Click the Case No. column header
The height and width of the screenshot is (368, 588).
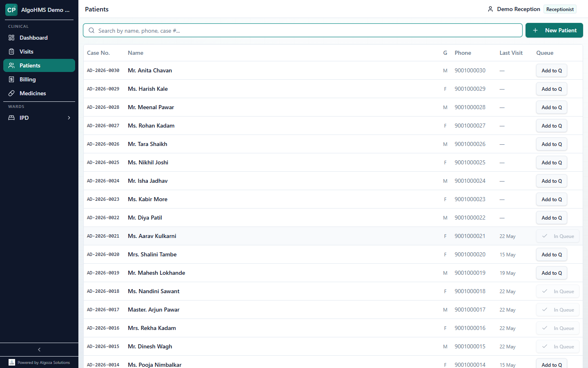[x=98, y=53]
